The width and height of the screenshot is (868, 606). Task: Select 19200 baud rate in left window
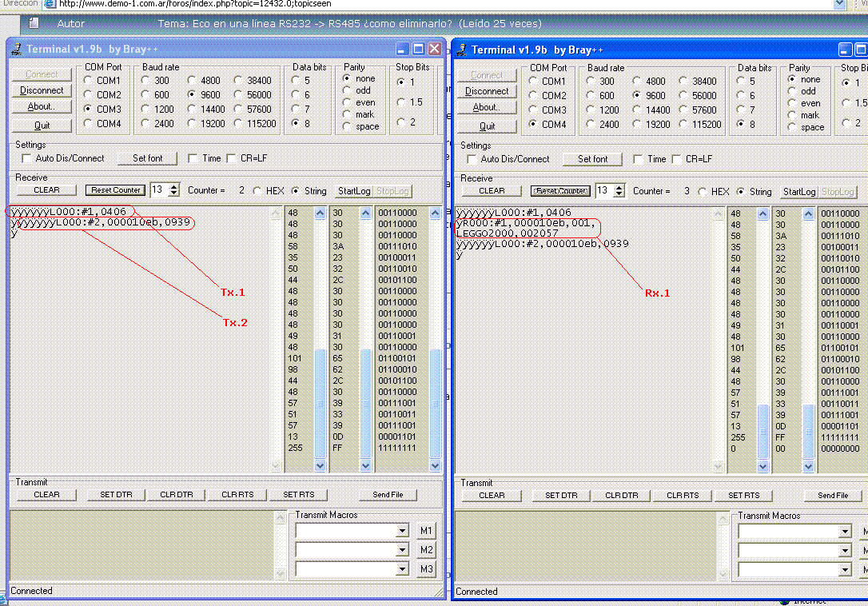tap(192, 124)
